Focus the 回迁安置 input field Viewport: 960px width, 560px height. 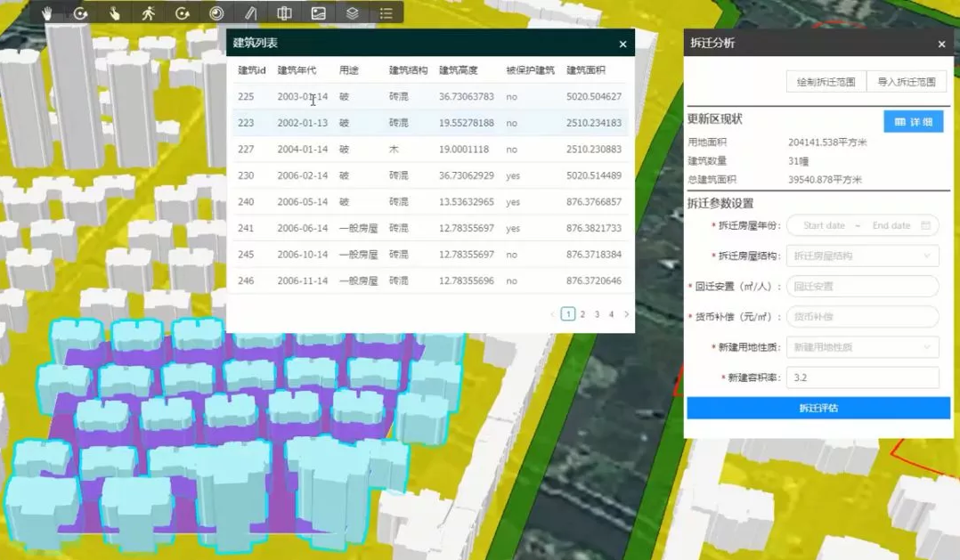pos(862,286)
